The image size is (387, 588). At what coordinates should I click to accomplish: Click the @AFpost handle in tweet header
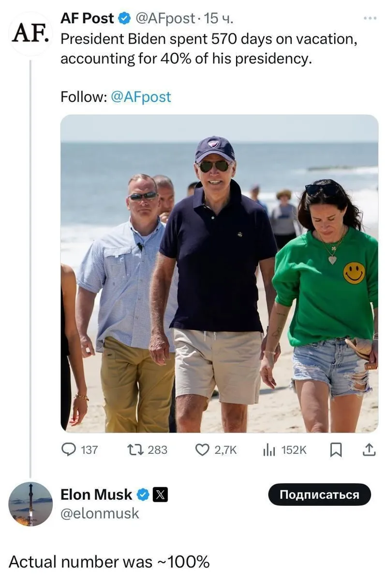click(164, 19)
